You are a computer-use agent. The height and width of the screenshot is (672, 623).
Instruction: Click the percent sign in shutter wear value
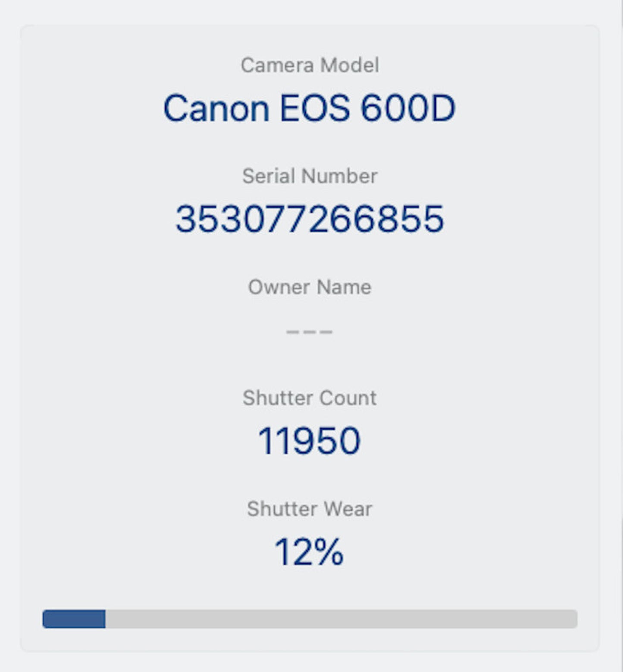(328, 552)
